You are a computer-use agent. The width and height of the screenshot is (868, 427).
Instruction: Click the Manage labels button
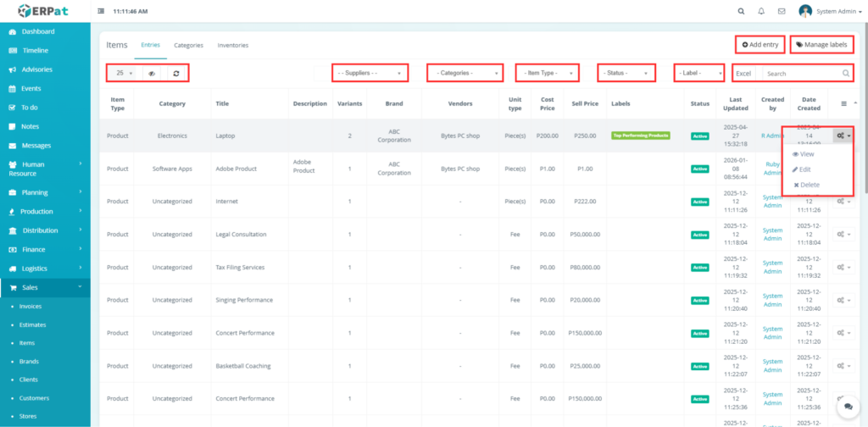821,44
